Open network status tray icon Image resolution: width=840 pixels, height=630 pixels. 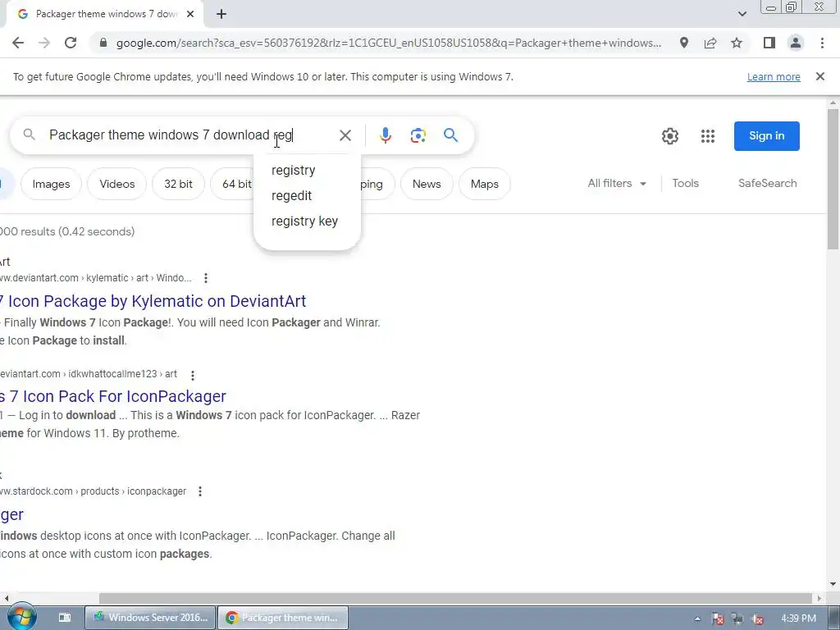[x=737, y=619]
